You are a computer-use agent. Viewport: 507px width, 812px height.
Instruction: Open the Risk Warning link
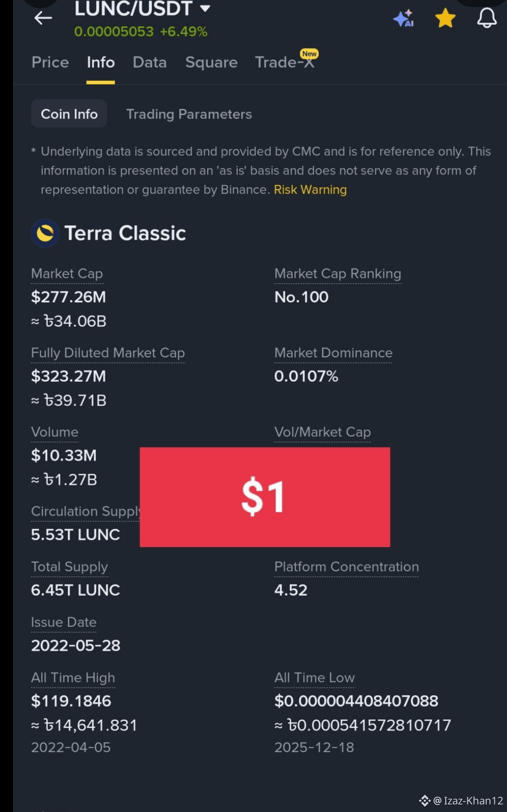[310, 190]
